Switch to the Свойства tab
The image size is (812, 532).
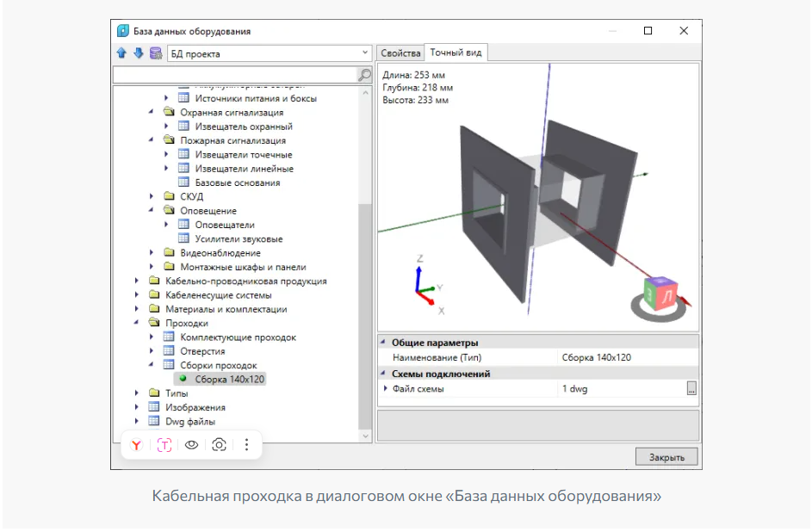400,53
